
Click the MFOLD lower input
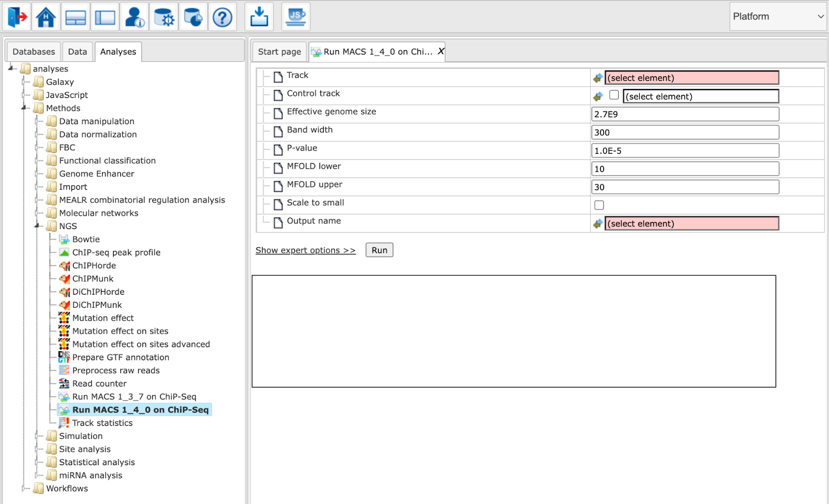click(x=685, y=169)
